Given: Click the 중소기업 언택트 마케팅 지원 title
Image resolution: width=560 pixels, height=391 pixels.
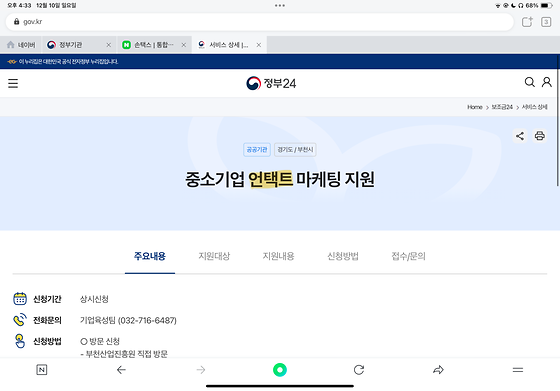Looking at the screenshot, I should (x=280, y=179).
